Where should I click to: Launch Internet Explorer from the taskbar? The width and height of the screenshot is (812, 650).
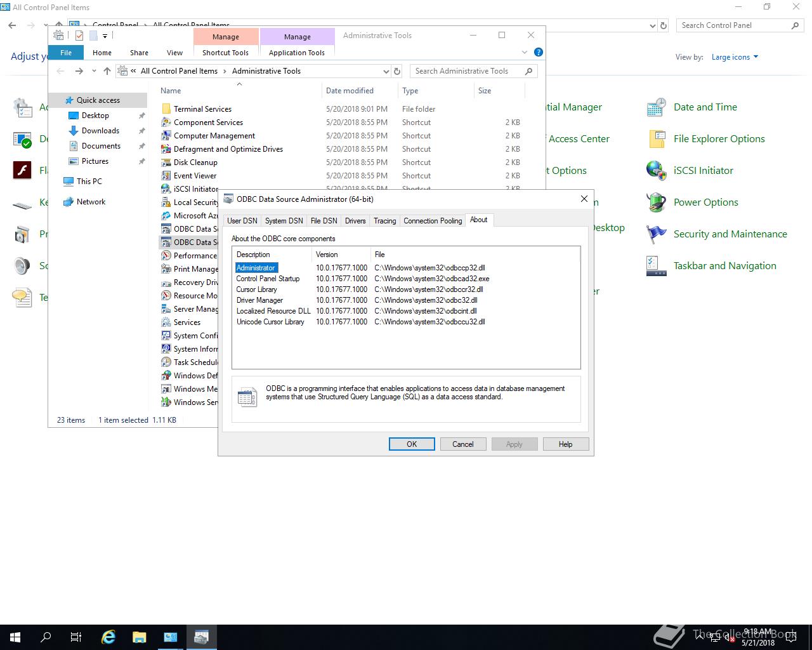[108, 637]
